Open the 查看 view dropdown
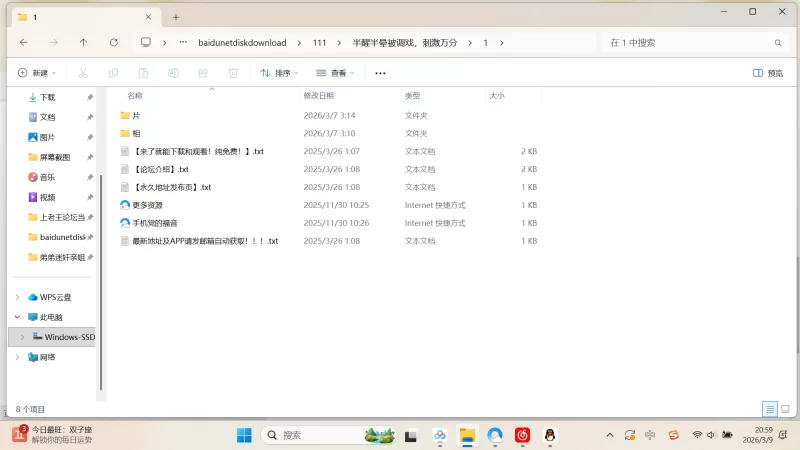 click(336, 73)
